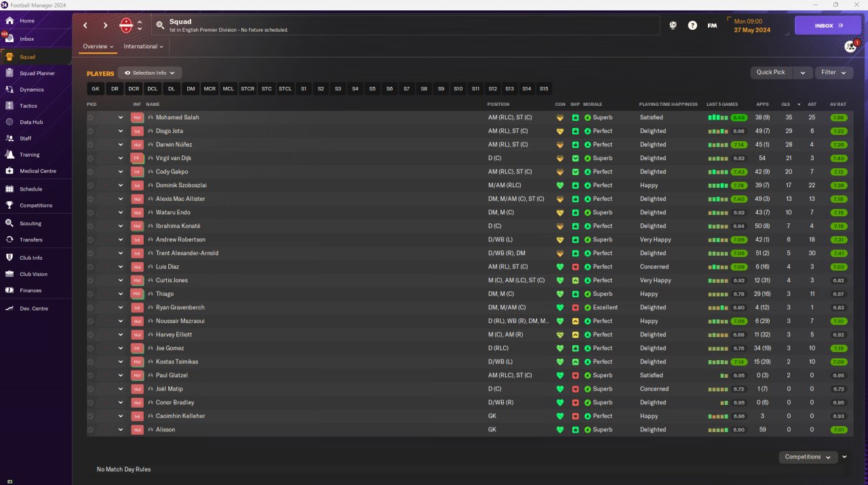Open the Quick Pick arrow dropdown

pyautogui.click(x=802, y=73)
